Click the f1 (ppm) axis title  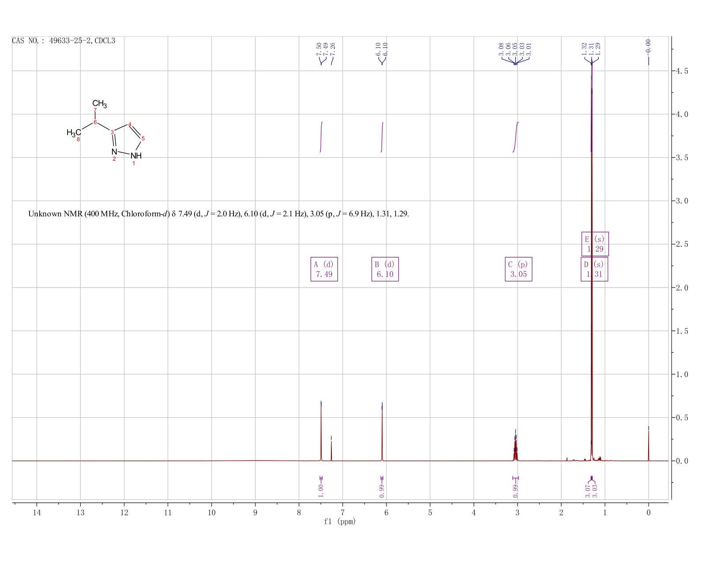tap(340, 521)
